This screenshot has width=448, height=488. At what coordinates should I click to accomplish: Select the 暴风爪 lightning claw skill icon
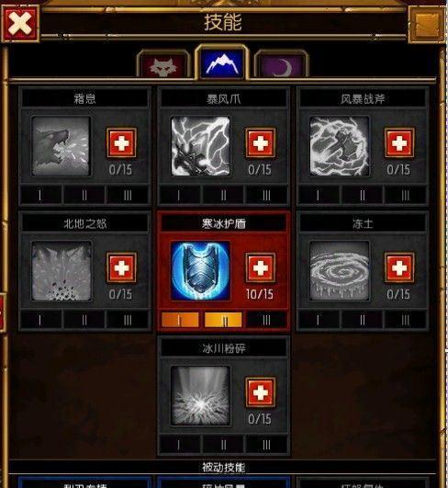(x=200, y=146)
